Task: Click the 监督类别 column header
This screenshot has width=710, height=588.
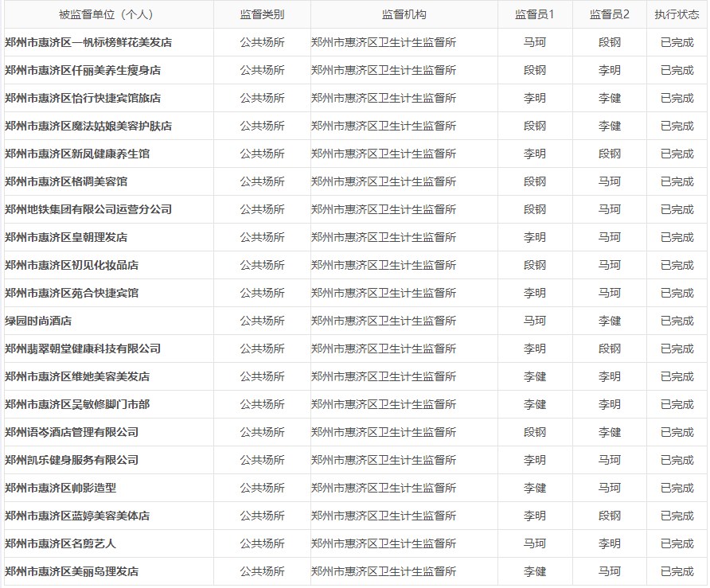Action: (262, 14)
